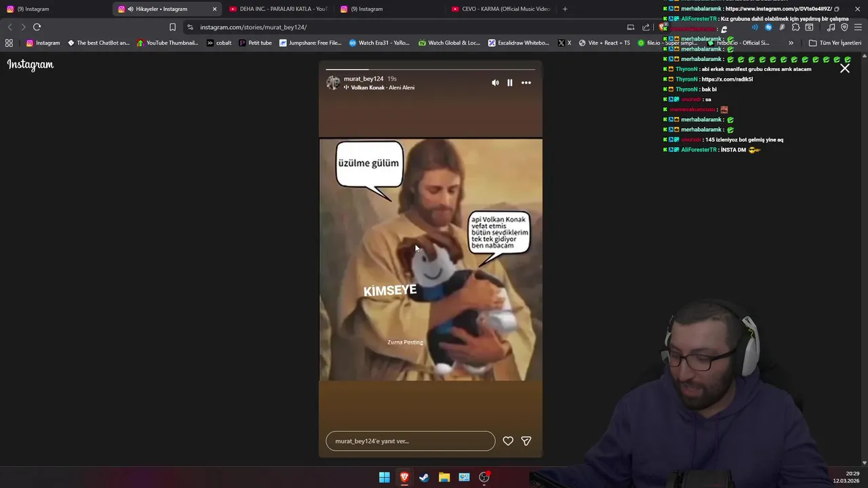Open Petit tube bookmark

(x=256, y=43)
